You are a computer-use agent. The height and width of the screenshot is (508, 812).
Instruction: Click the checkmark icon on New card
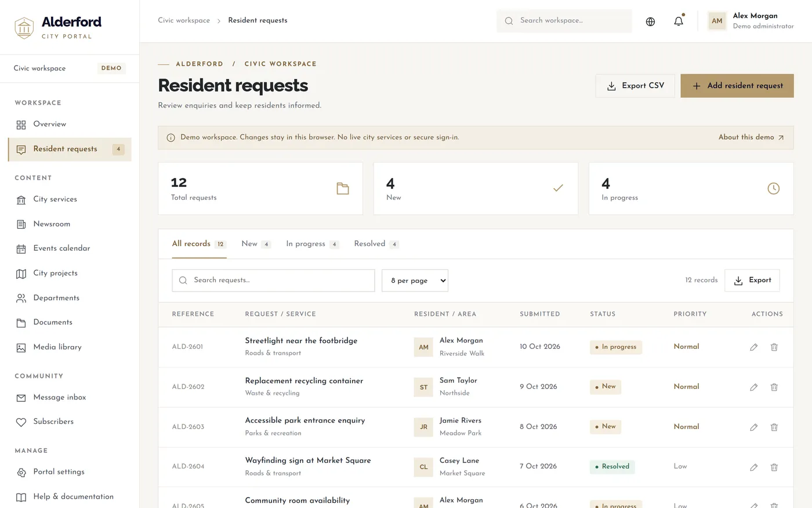pyautogui.click(x=558, y=188)
